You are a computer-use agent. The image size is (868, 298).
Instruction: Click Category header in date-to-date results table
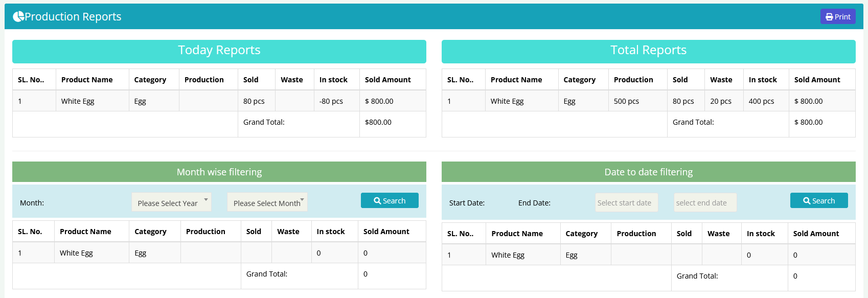click(581, 234)
